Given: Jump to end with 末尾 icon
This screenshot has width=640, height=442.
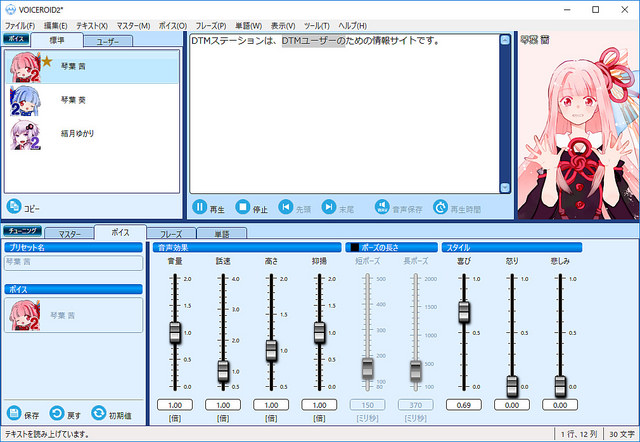Looking at the screenshot, I should [x=329, y=207].
